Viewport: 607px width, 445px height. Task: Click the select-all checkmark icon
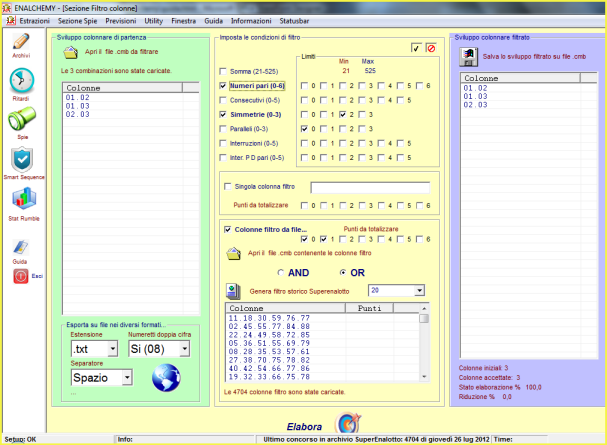[416, 48]
